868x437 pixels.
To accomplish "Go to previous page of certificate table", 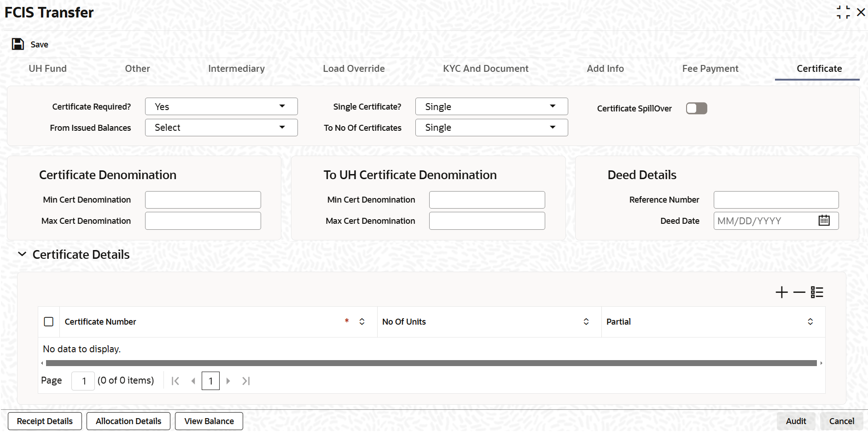I will tap(193, 381).
